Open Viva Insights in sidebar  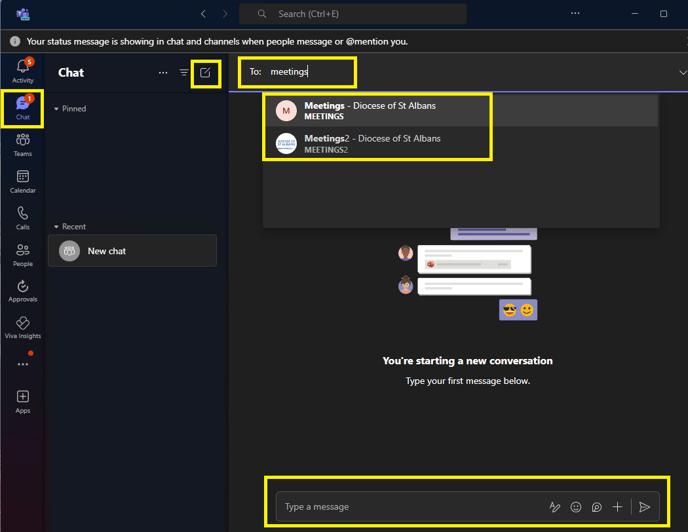(22, 328)
